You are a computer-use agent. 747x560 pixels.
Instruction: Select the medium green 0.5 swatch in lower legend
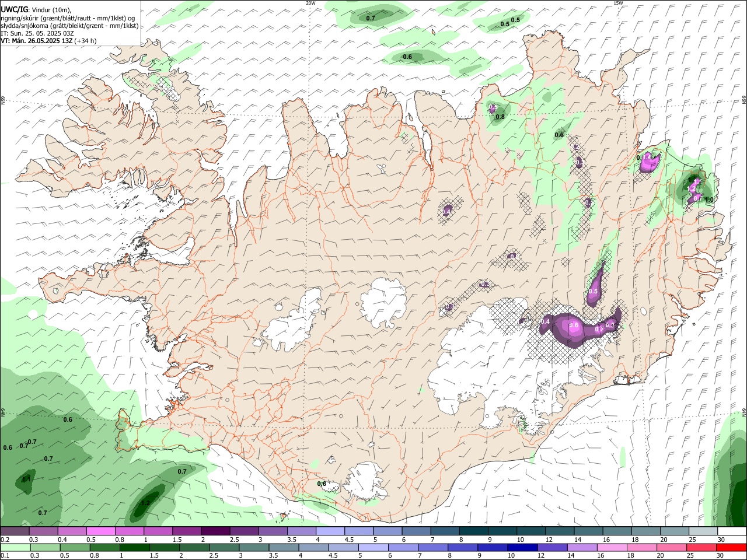pyautogui.click(x=75, y=547)
